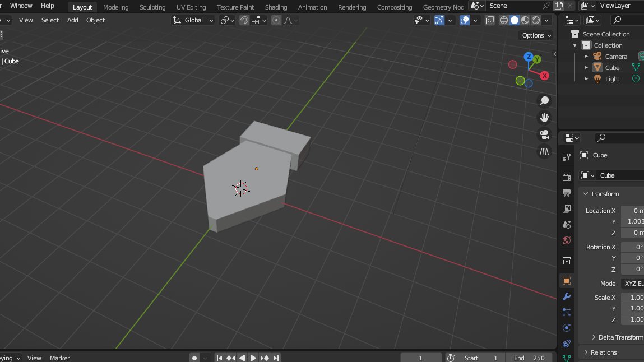The image size is (644, 362).
Task: Click the current frame field
Action: coord(420,358)
